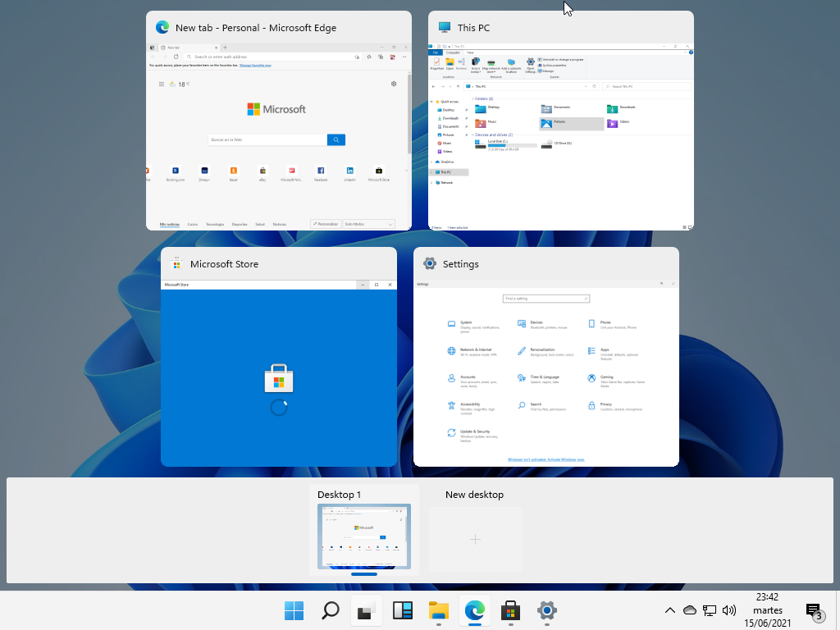Viewport: 840px width, 630px height.
Task: Open Personalization in Settings preview
Action: coord(545,352)
